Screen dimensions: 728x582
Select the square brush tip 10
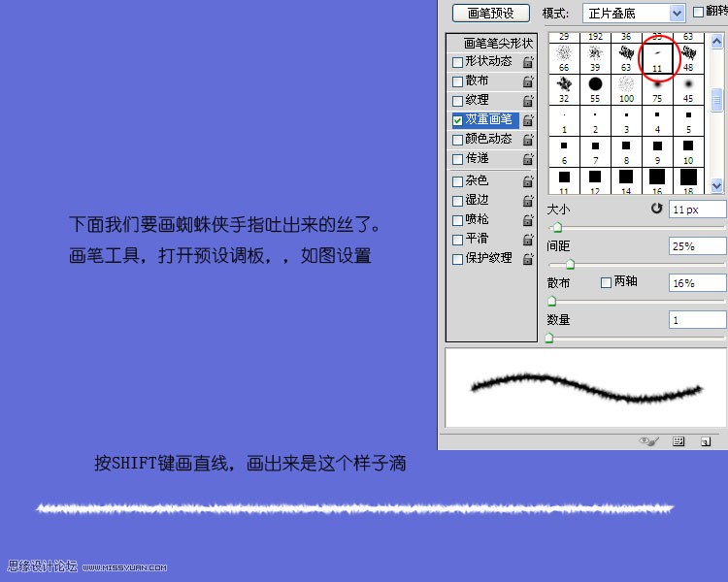(688, 151)
